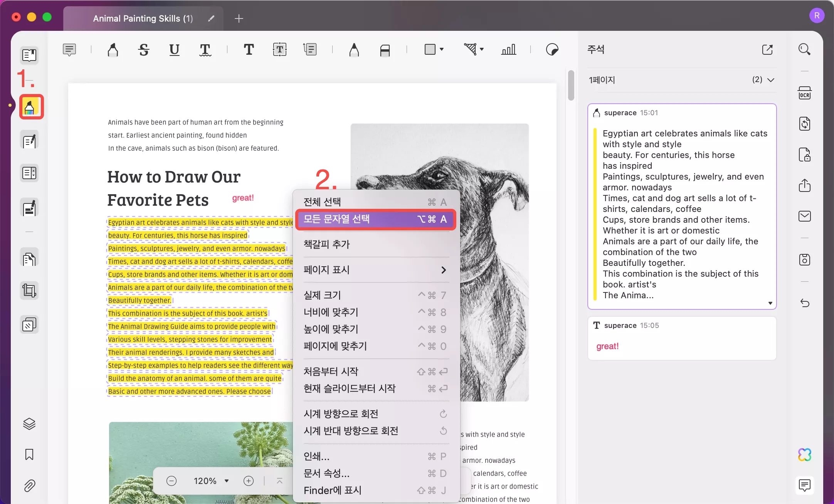Open the stamp tool dropdown arrow

point(482,49)
